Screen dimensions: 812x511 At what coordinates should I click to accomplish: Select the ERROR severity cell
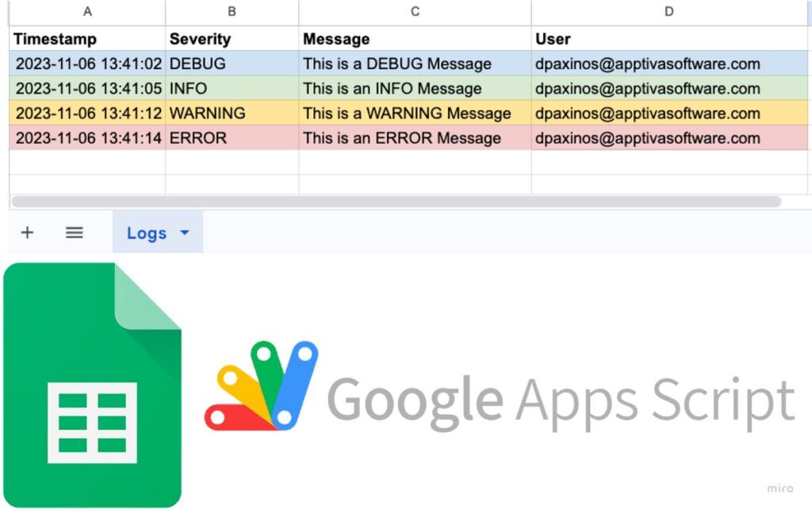[x=232, y=138]
